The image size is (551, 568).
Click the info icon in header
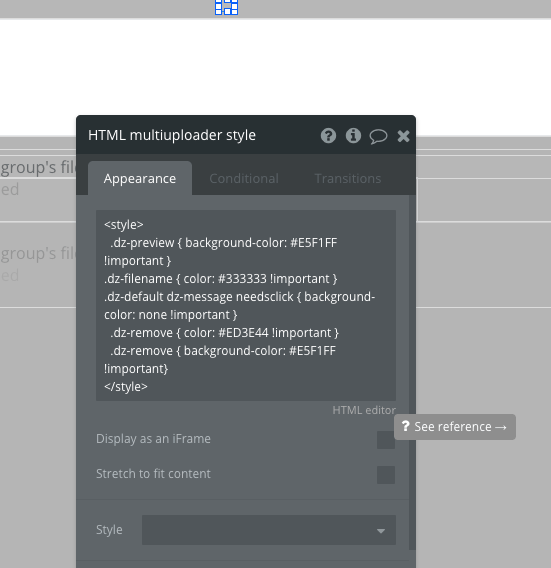353,136
